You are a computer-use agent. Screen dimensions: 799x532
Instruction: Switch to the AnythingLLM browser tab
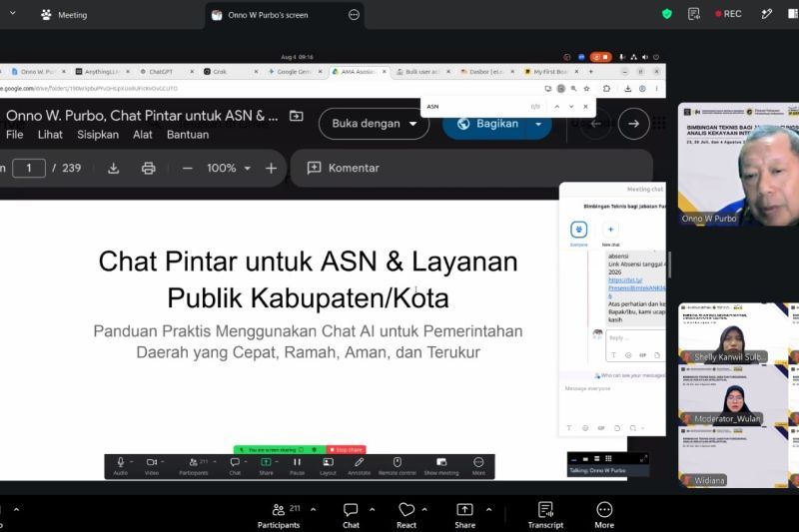pos(102,72)
